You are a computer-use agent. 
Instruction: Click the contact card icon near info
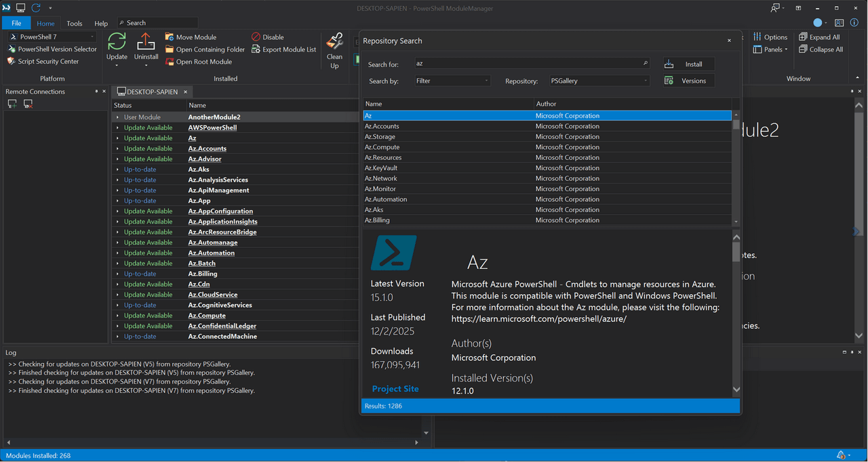point(839,23)
